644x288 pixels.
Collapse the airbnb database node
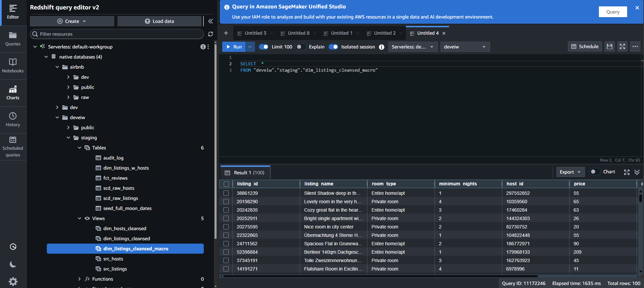[x=57, y=67]
